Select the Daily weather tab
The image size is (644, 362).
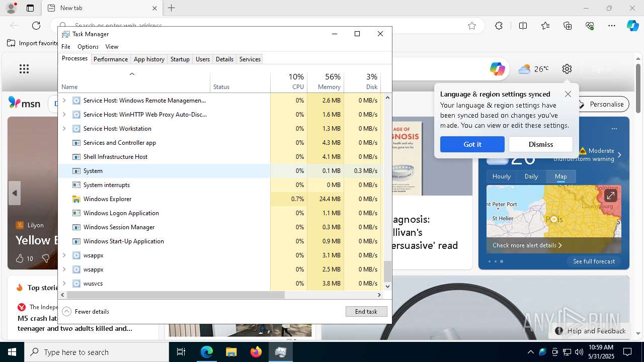[531, 176]
